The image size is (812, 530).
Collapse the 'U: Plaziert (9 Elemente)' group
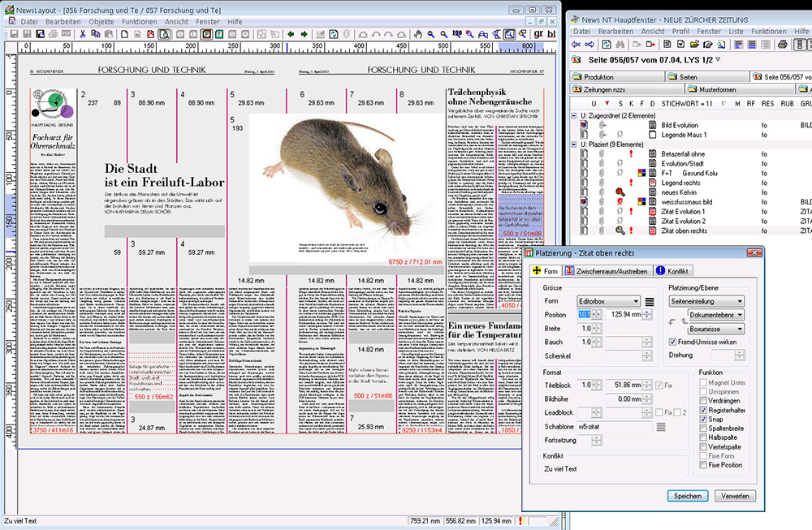point(574,144)
